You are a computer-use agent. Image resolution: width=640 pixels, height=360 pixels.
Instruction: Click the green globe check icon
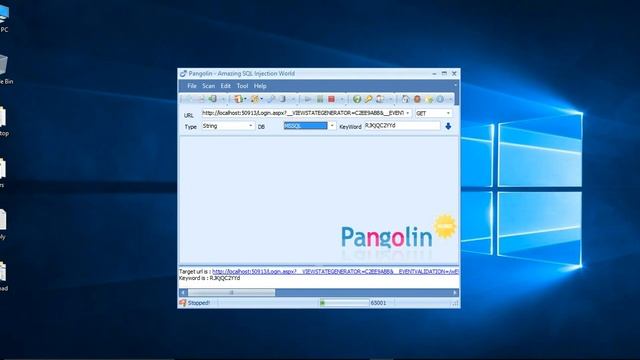(357, 99)
